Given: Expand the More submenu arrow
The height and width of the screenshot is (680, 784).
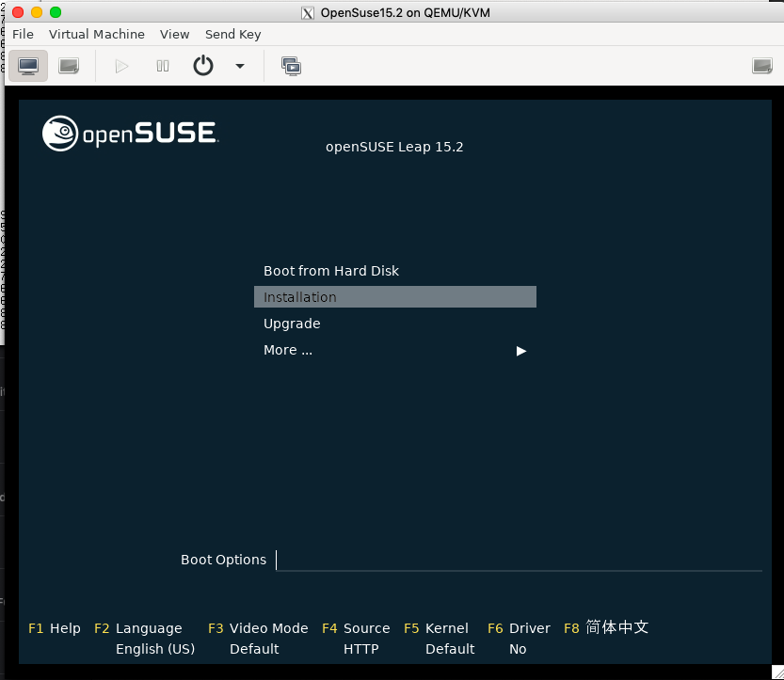Looking at the screenshot, I should pos(521,351).
